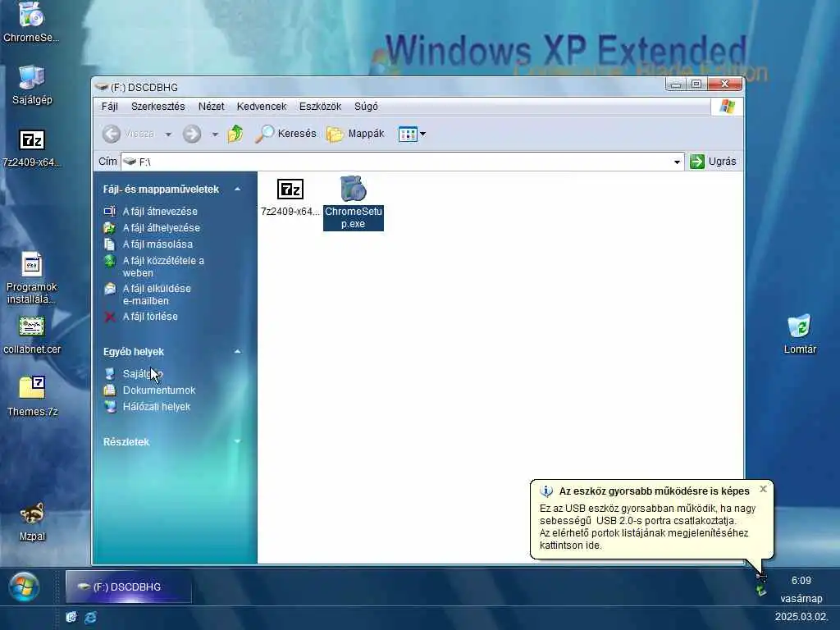
Task: Click the red X delete file icon
Action: pyautogui.click(x=110, y=317)
